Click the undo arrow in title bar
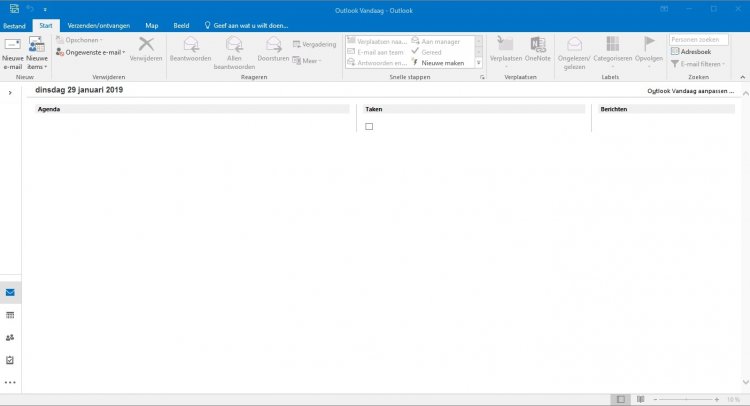Viewport: 750px width, 406px height. point(30,8)
